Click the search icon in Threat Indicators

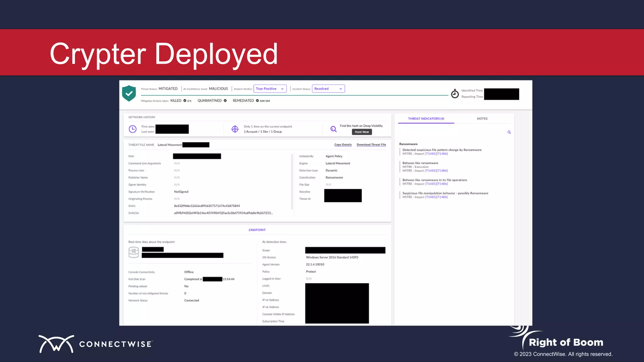coord(509,132)
